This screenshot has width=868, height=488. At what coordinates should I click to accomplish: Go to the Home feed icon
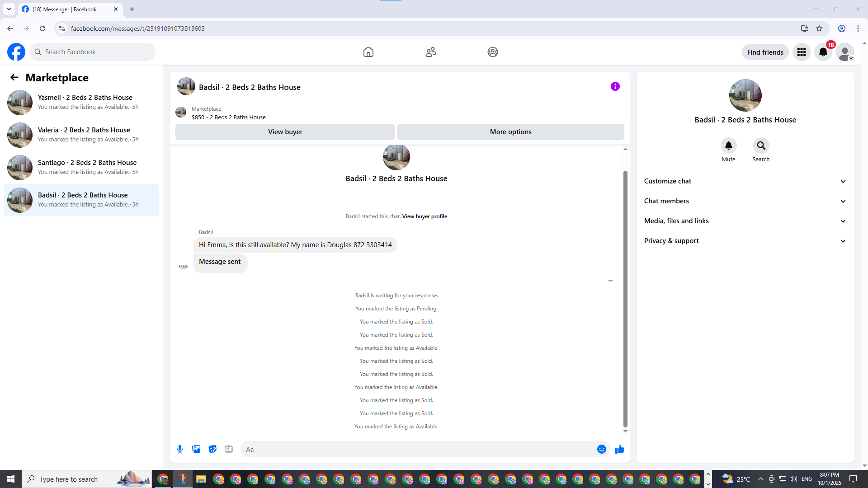368,52
